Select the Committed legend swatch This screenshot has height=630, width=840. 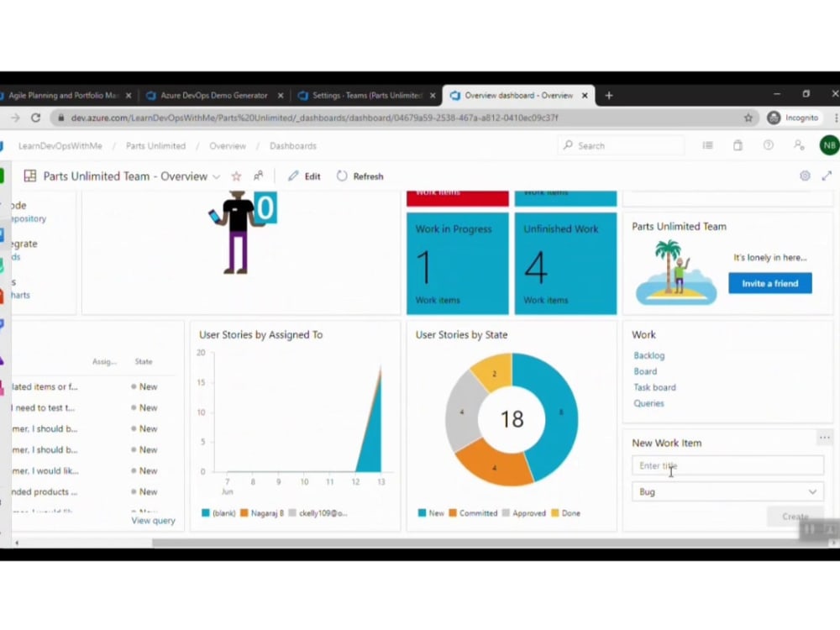tap(453, 513)
